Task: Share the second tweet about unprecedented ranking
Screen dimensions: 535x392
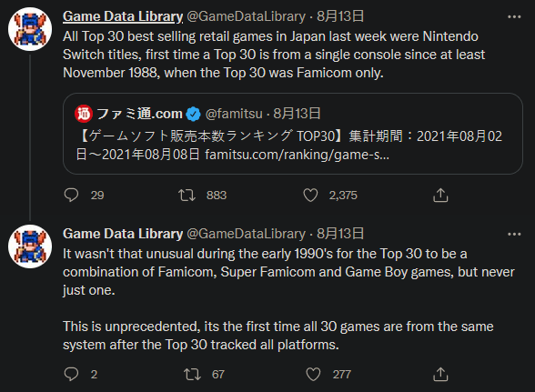Action: click(x=440, y=374)
